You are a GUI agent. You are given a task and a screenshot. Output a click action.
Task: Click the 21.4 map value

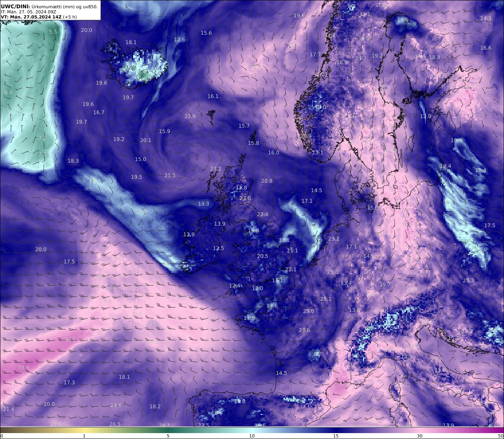[x=8, y=409]
